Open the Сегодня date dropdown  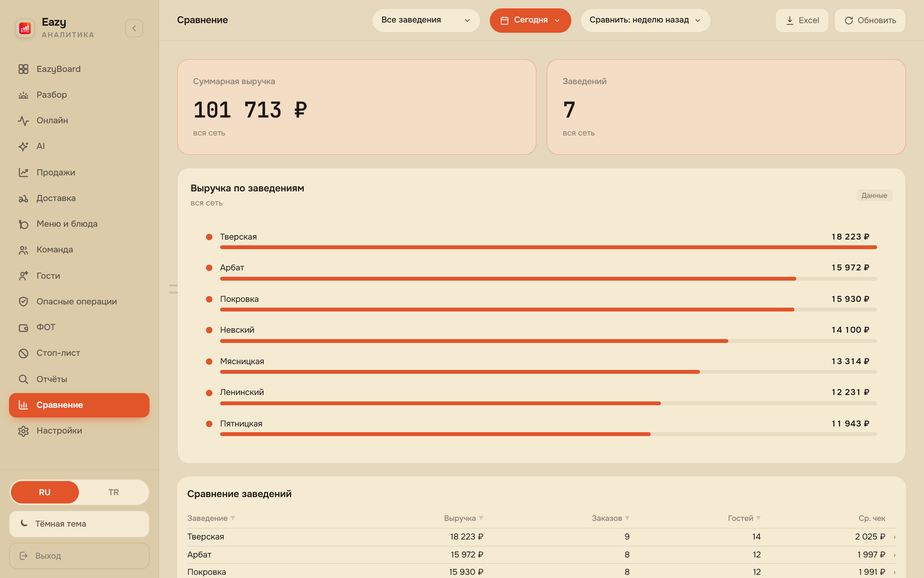(x=530, y=20)
